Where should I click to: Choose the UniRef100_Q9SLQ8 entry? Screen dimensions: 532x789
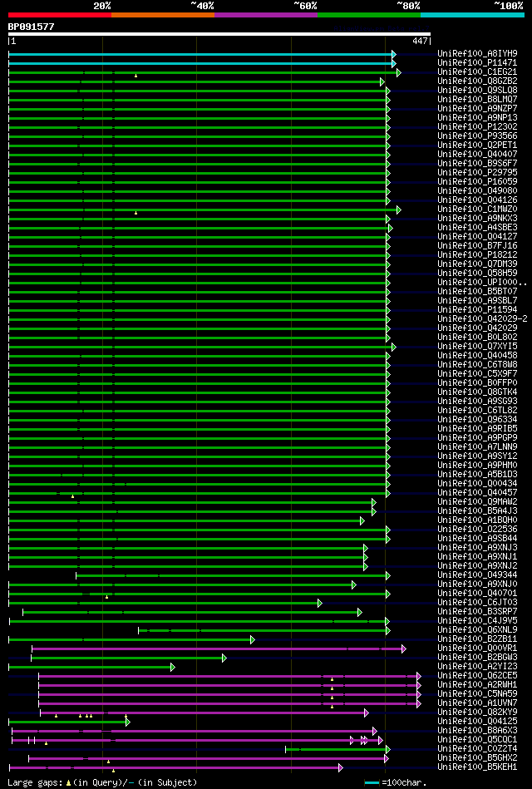pyautogui.click(x=478, y=90)
